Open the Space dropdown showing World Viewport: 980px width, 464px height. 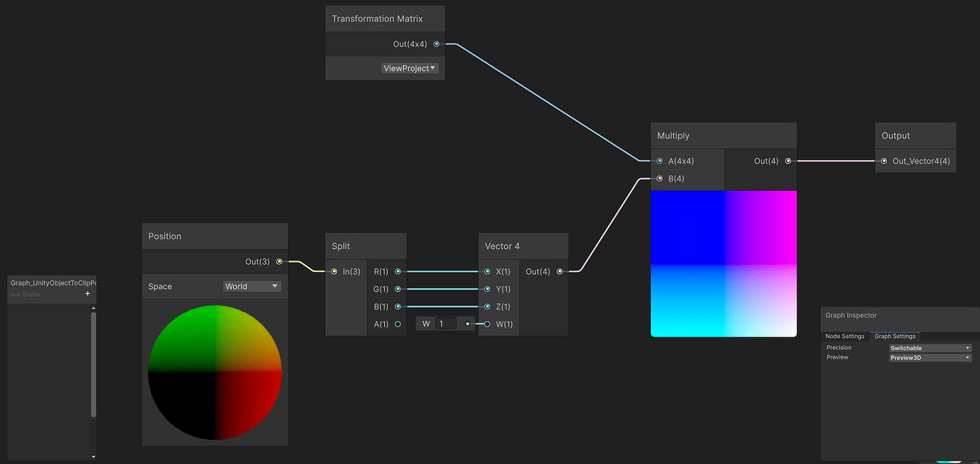[252, 286]
